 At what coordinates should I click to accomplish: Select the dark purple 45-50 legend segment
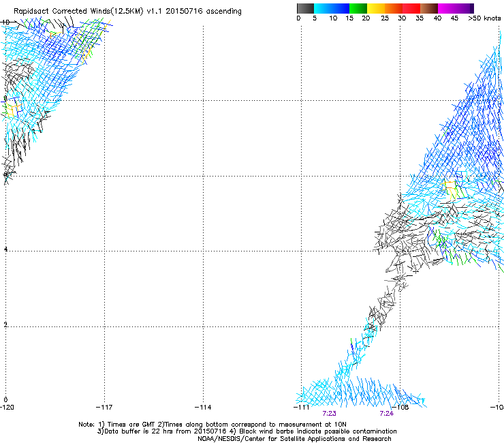pyautogui.click(x=464, y=8)
